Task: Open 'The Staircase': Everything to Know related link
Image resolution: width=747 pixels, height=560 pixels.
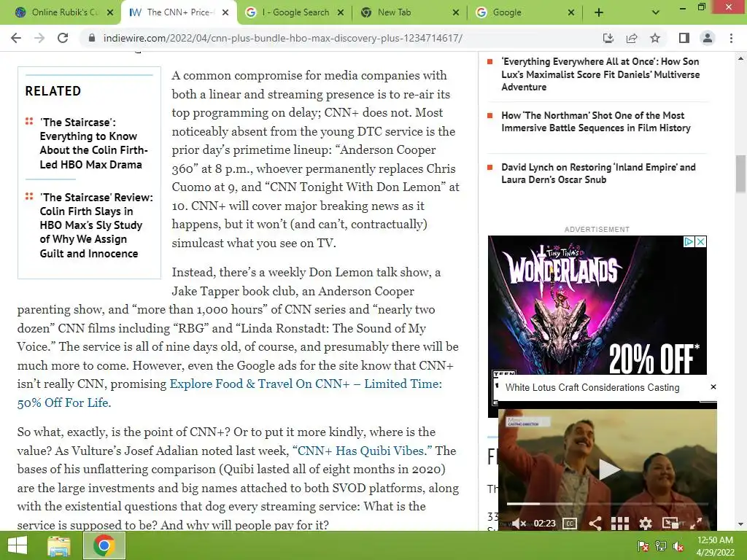Action: point(94,144)
